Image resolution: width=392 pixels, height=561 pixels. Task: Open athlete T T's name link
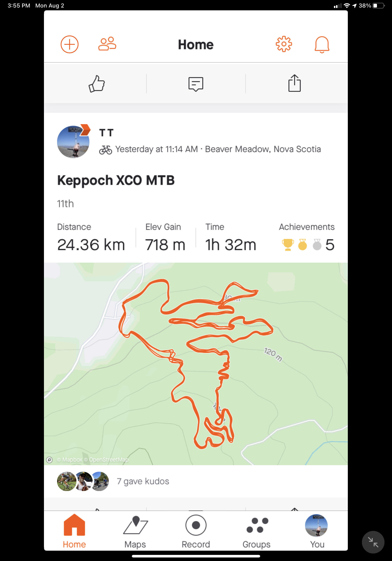click(x=106, y=133)
